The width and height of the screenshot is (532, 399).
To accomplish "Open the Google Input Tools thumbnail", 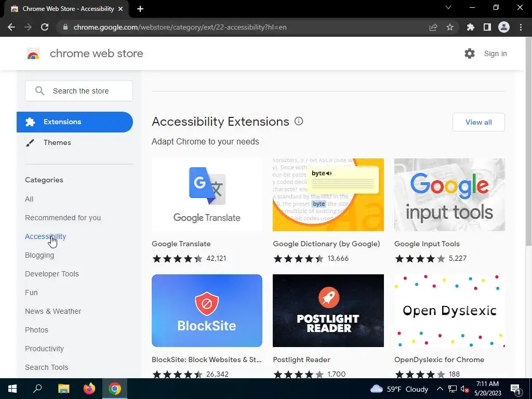I will click(x=449, y=195).
